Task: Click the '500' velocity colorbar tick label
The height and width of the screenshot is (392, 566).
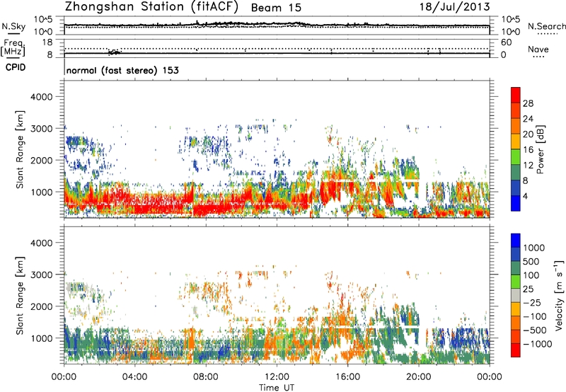Action: [x=531, y=261]
